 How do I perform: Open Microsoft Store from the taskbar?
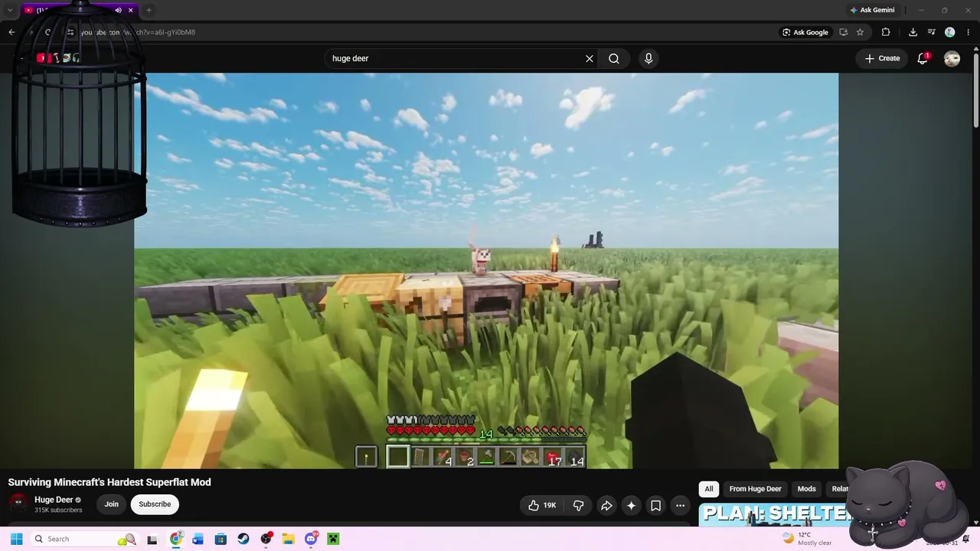[x=220, y=539]
